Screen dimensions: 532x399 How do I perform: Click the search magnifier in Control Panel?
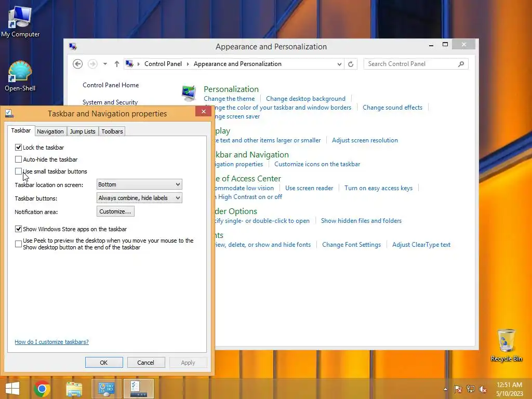461,64
